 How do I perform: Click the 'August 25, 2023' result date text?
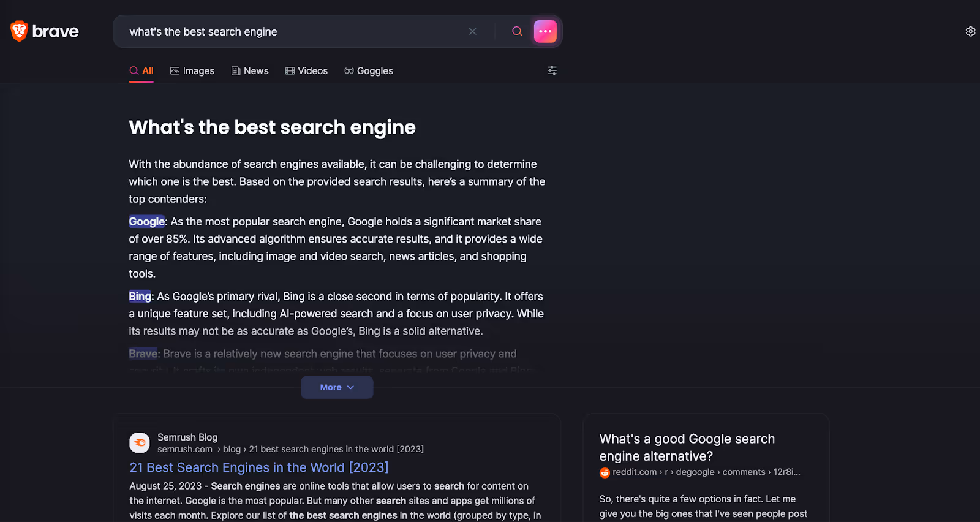click(165, 486)
